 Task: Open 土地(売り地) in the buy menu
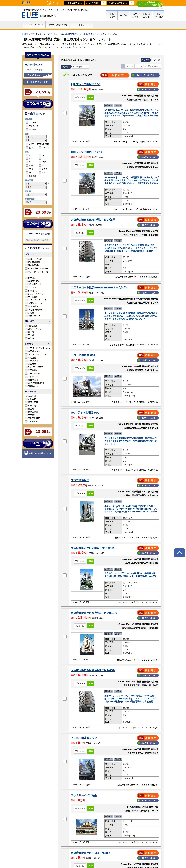point(135,15)
